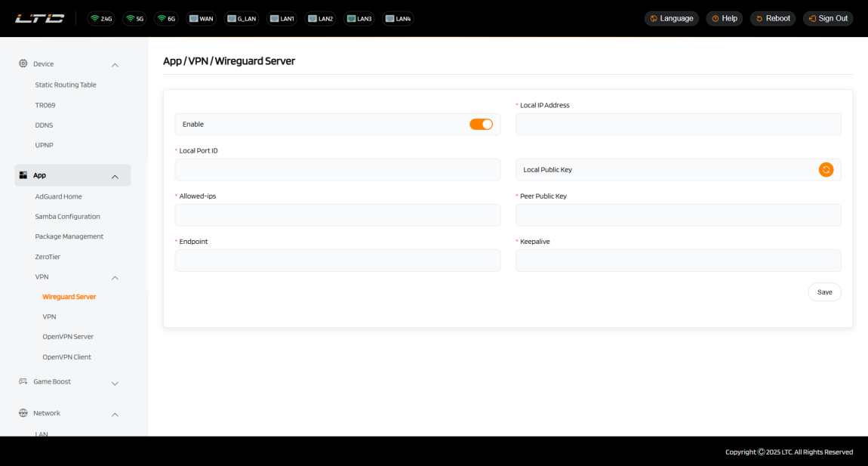Click the 5G Wi-Fi status icon

click(x=135, y=19)
